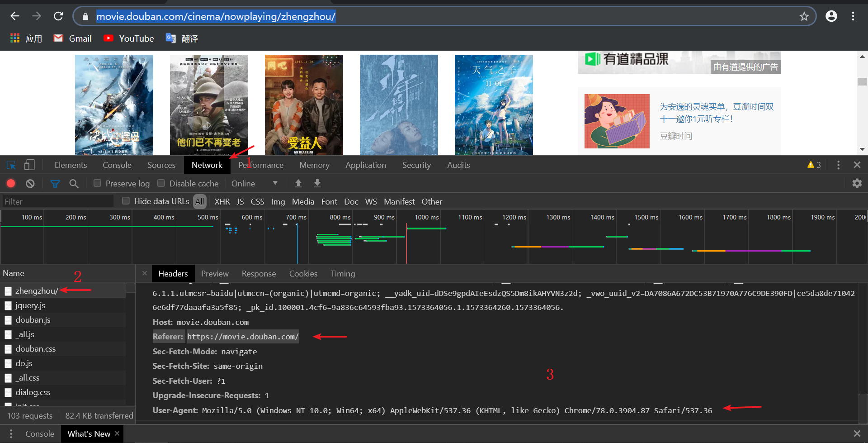Open DevTools customize three-dot menu
Viewport: 868px width, 443px height.
pyautogui.click(x=838, y=165)
